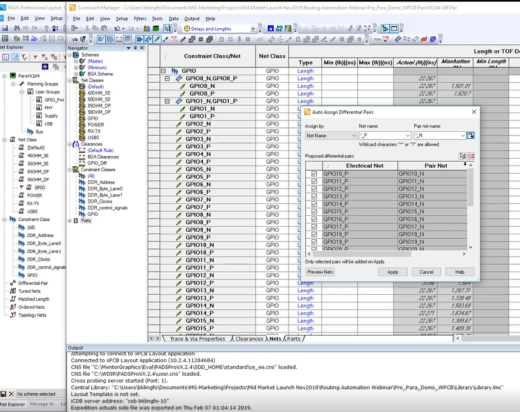Open the Tools menu in Constraint Manager
Image resolution: width=520 pixels, height=412 pixels.
(157, 19)
